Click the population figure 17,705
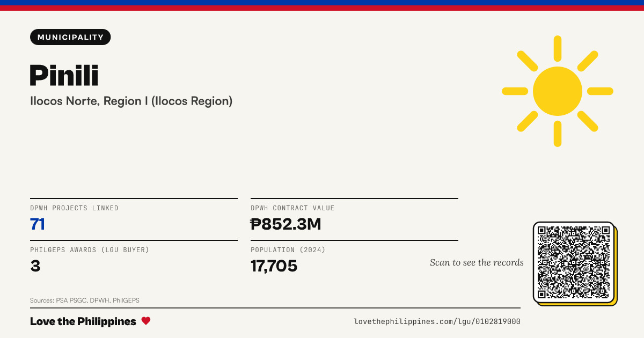Screen dimensions: 644x338 tap(274, 266)
